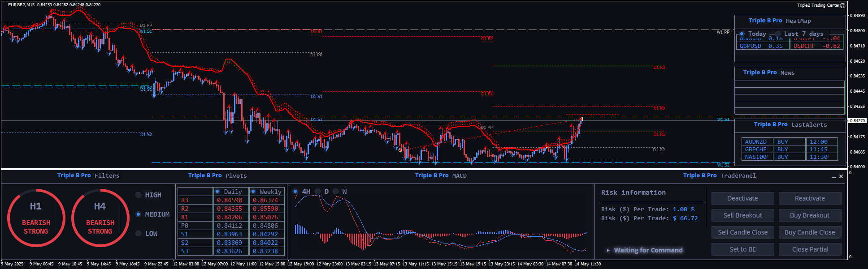Select Last 7 days in HeatMap
Screen dimensions: 868x269
[x=777, y=34]
